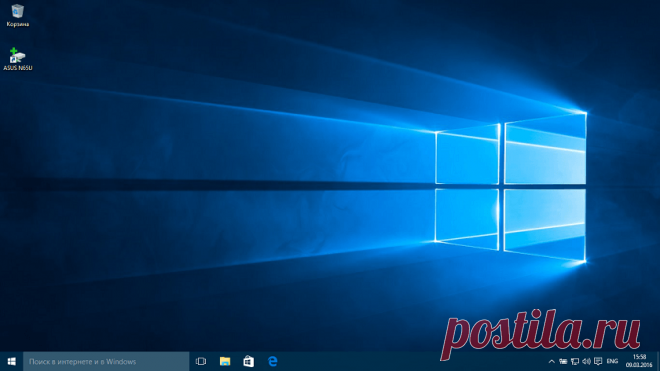
Task: Switch input language via ENG indicator
Action: click(612, 361)
